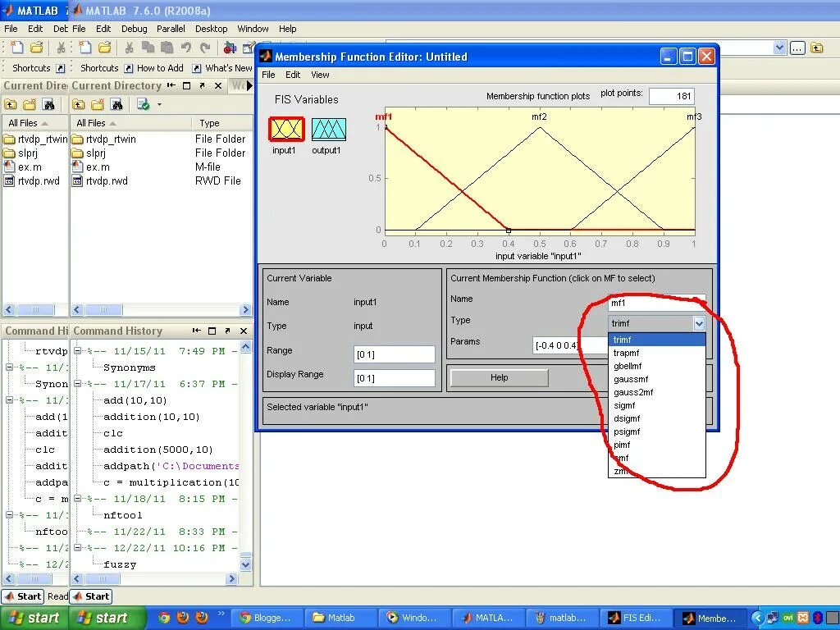This screenshot has width=840, height=630.
Task: Click the browse-for-folder '...' button
Action: [x=797, y=48]
